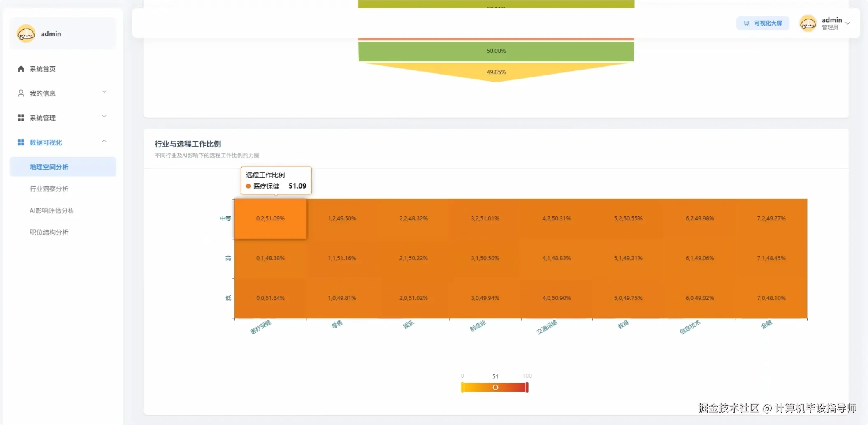Image resolution: width=868 pixels, height=425 pixels.
Task: Click heatmap cell 4,0,50.90%
Action: [557, 298]
